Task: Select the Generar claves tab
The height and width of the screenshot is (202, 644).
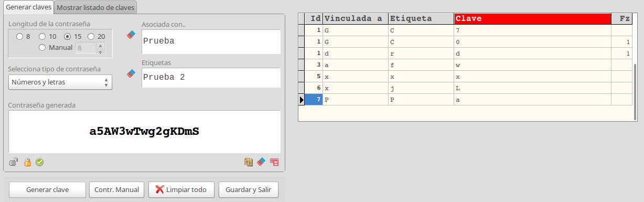Action: pyautogui.click(x=28, y=7)
